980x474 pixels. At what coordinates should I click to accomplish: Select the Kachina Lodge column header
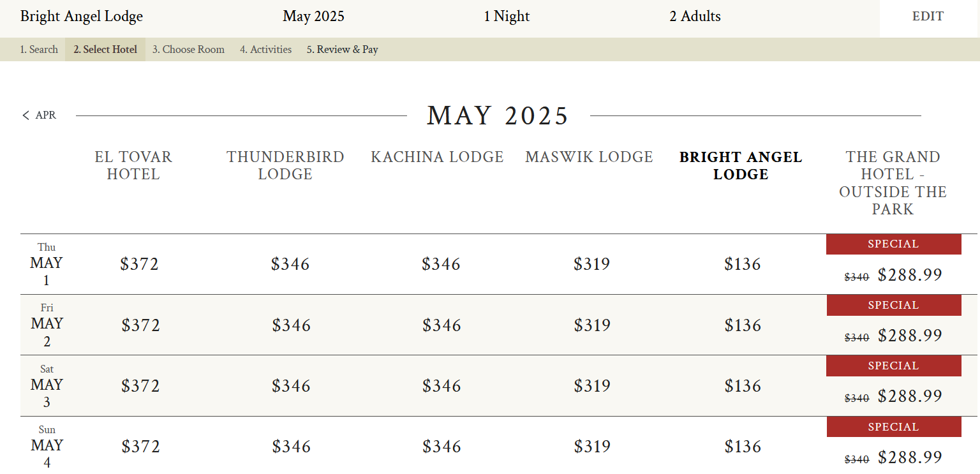tap(437, 157)
